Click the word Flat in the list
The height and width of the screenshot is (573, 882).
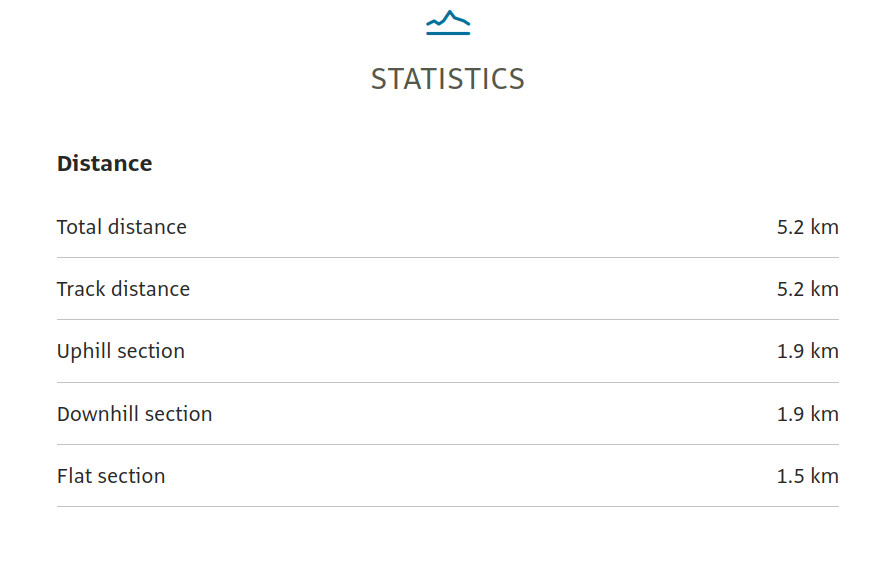(x=74, y=476)
